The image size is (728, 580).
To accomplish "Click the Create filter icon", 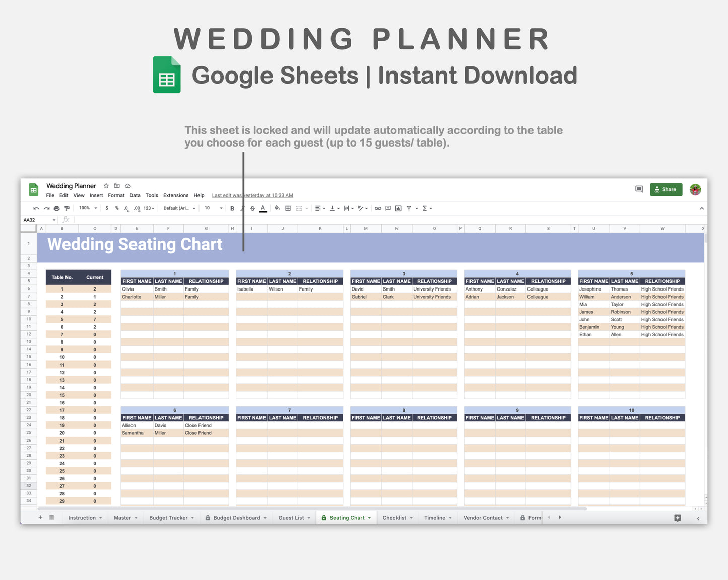I will pyautogui.click(x=409, y=208).
